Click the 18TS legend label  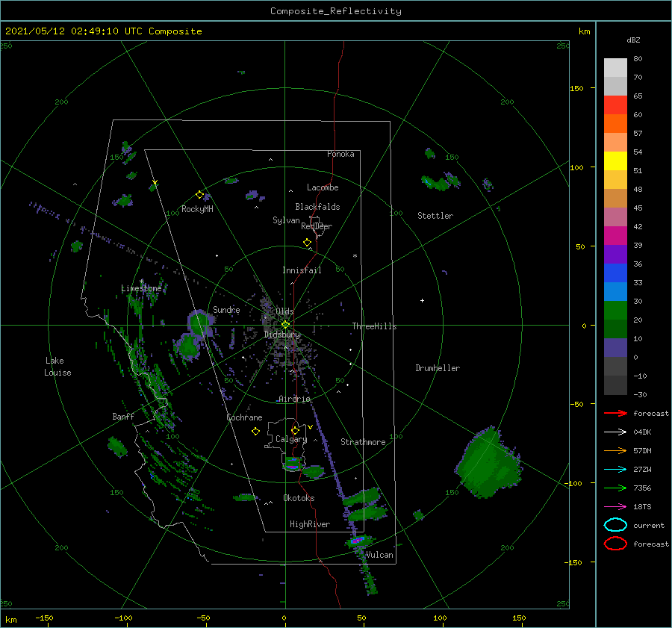pyautogui.click(x=642, y=507)
